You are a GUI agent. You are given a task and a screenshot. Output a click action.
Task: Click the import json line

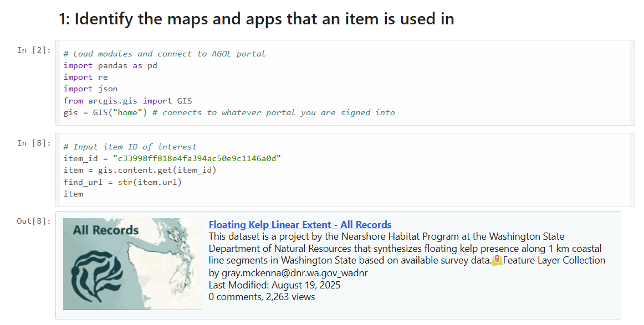(90, 89)
